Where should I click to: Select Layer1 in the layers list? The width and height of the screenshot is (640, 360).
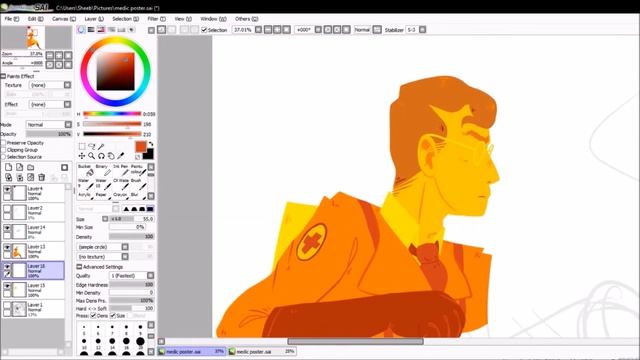click(33, 309)
